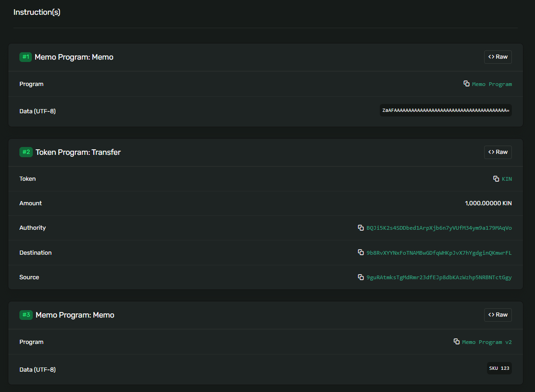The width and height of the screenshot is (535, 392).
Task: Open the Memo Program v2 link
Action: (x=487, y=342)
